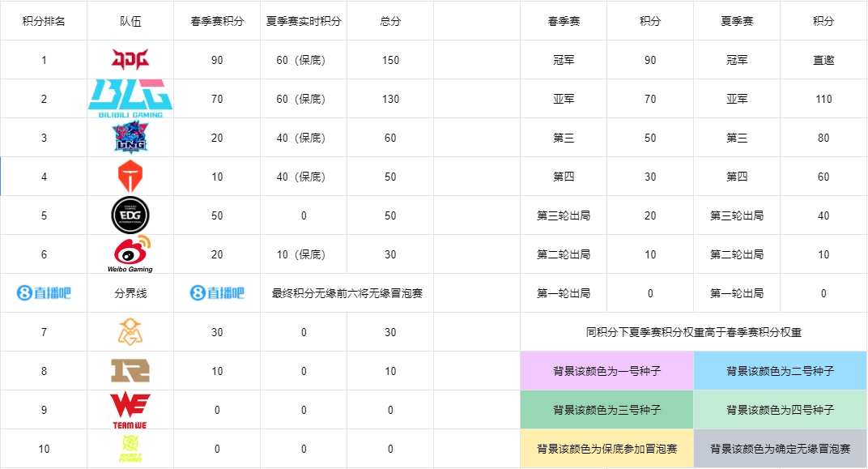The image size is (868, 469).
Task: Select the 第三轮出局 cell under the 春季赛 column
Action: [564, 215]
